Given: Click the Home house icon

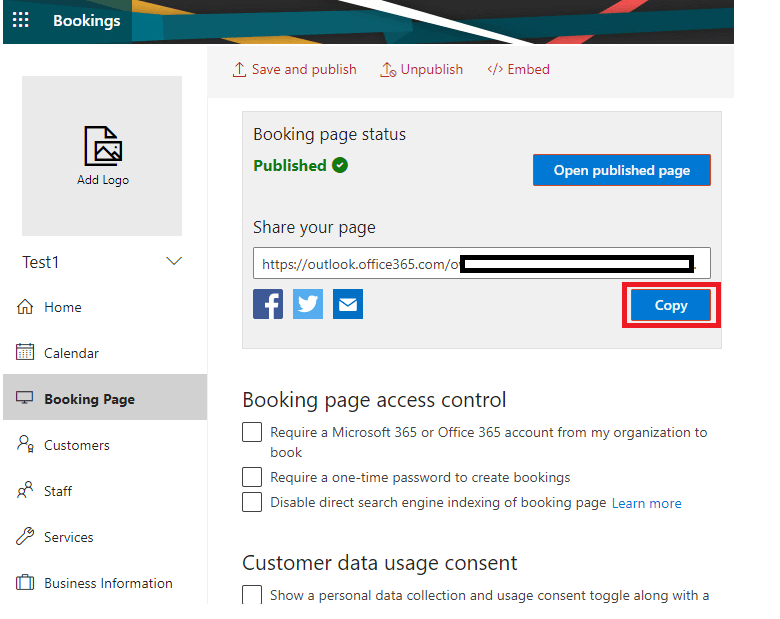Looking at the screenshot, I should [x=25, y=307].
